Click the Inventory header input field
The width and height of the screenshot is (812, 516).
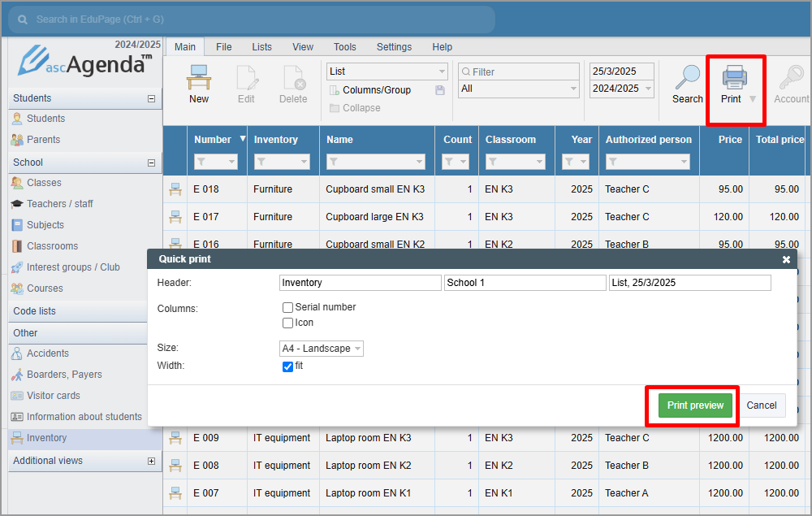click(360, 283)
